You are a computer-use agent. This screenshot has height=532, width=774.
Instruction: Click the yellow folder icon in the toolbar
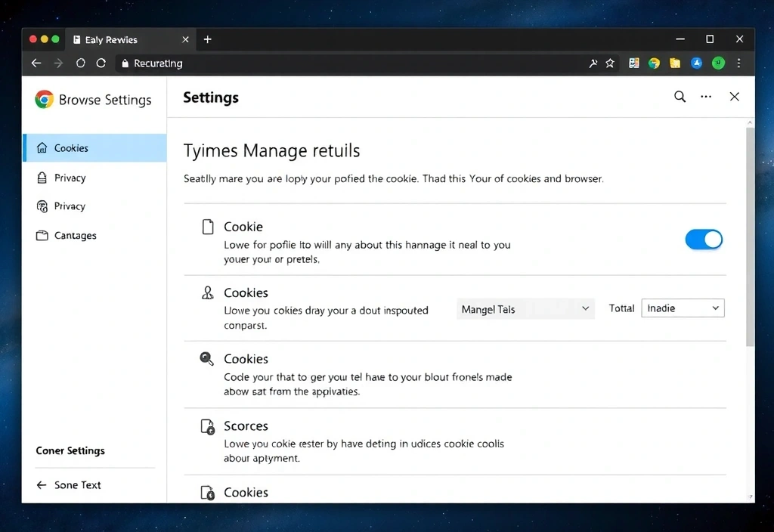coord(675,63)
